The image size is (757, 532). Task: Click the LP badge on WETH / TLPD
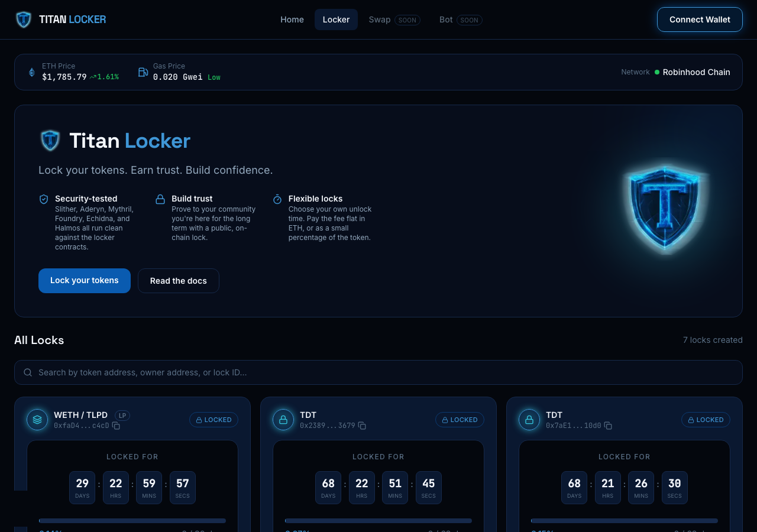click(x=122, y=415)
